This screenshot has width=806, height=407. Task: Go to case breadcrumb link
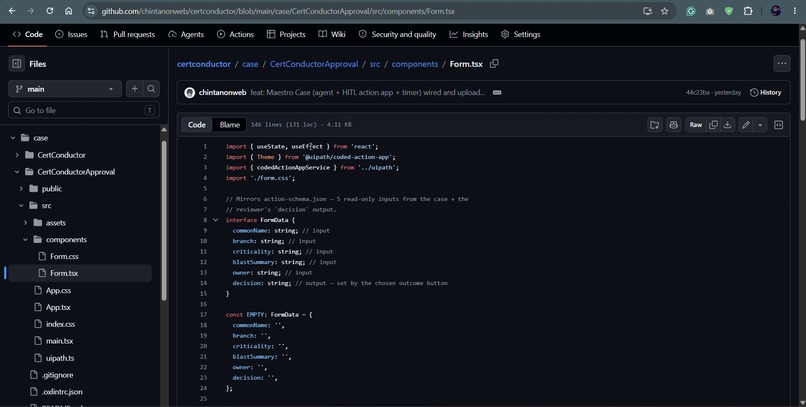[250, 64]
